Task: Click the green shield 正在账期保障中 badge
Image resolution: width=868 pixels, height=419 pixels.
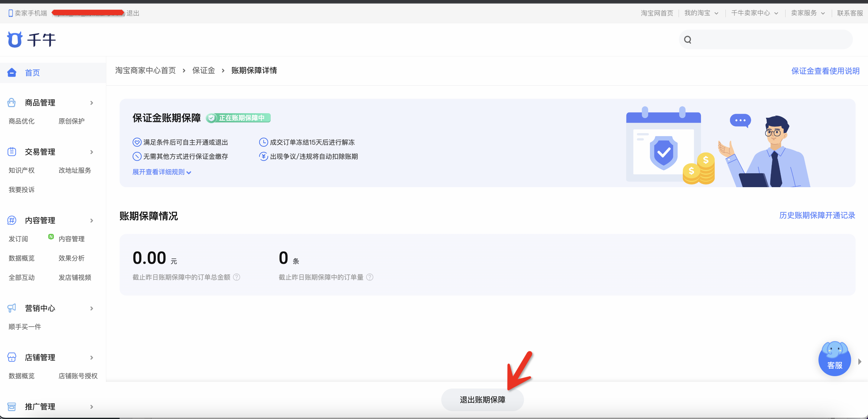Action: click(x=238, y=118)
